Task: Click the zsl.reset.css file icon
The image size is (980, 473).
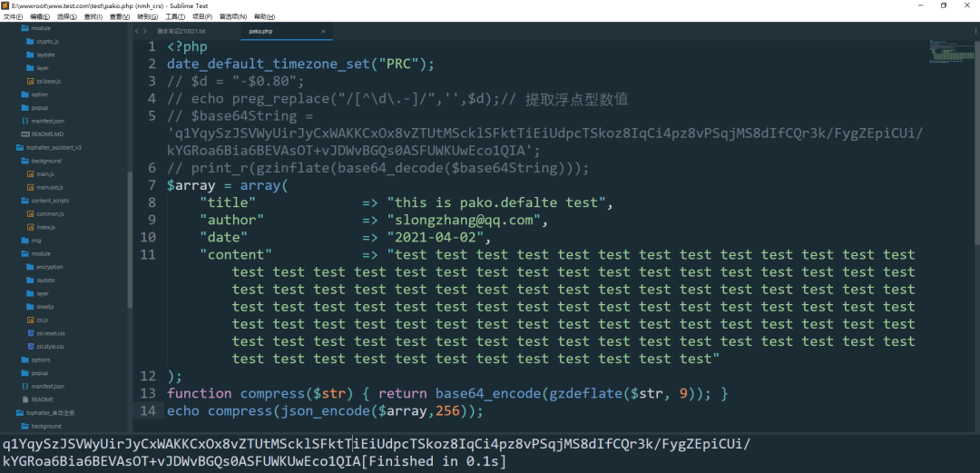Action: [30, 333]
